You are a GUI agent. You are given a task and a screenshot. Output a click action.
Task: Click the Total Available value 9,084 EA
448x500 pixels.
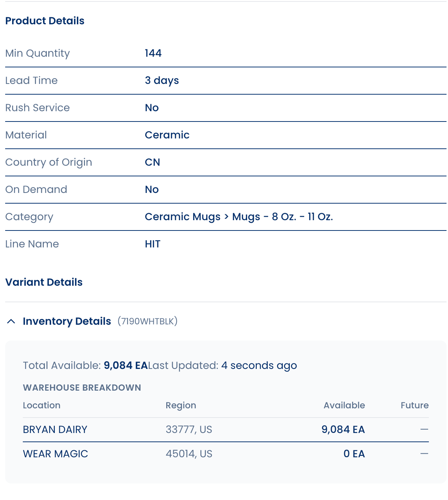pos(126,365)
